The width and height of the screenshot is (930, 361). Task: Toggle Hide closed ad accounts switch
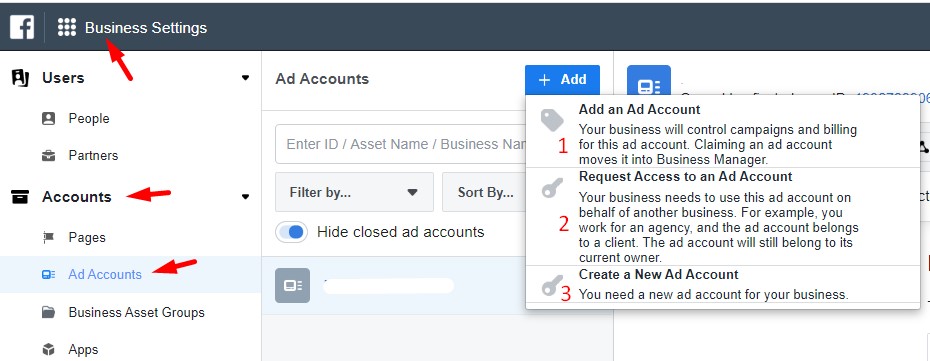point(291,232)
